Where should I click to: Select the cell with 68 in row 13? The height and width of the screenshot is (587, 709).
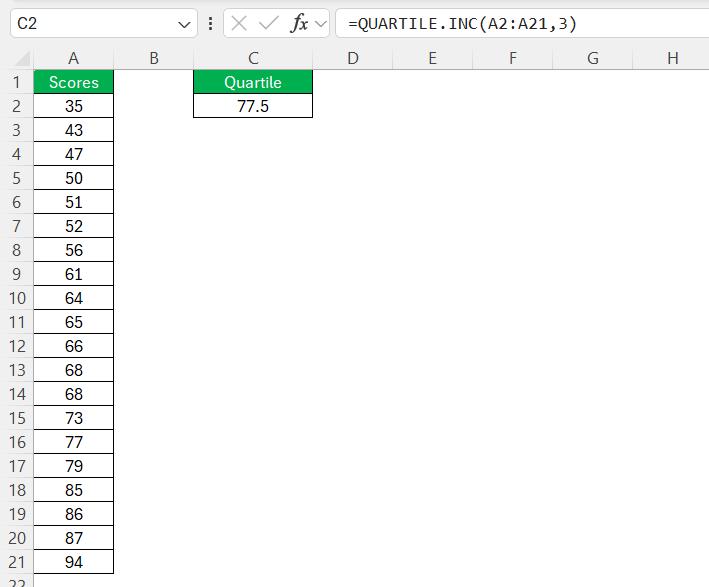(x=73, y=370)
